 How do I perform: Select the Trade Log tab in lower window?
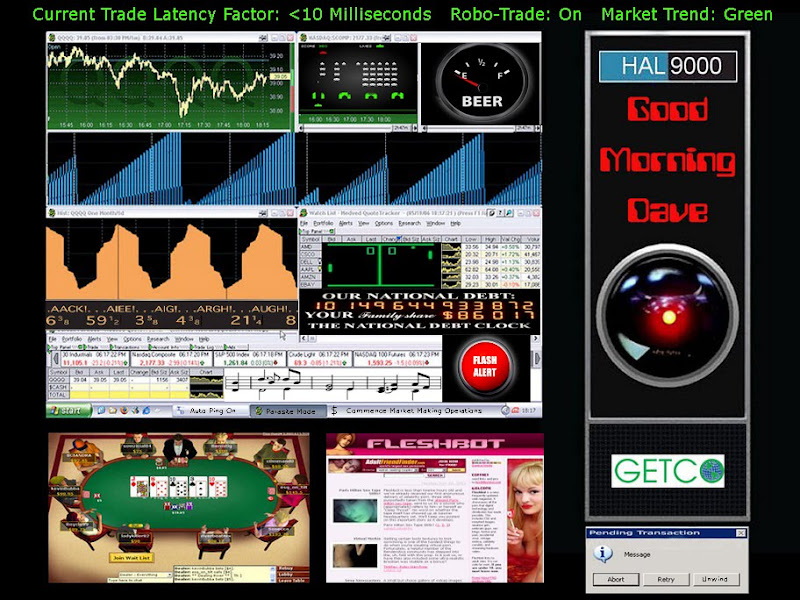(x=205, y=347)
